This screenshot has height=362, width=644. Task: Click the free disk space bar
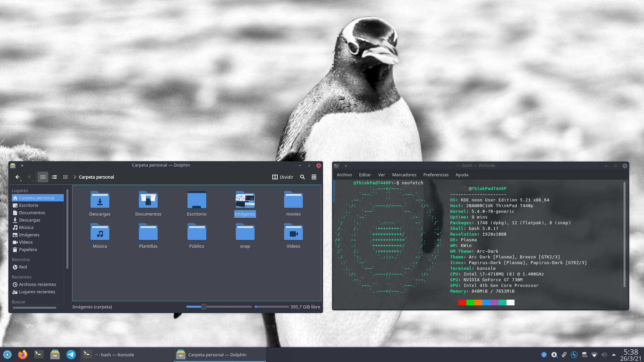(272, 307)
